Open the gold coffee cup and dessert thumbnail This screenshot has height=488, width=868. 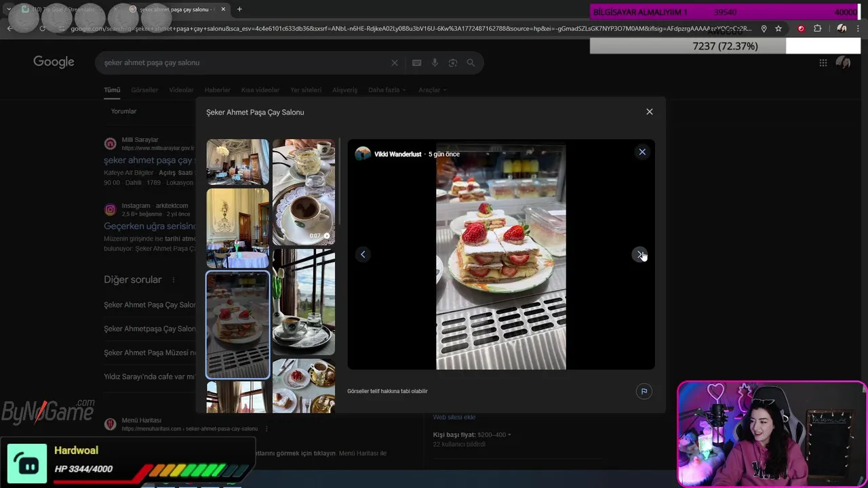click(303, 386)
